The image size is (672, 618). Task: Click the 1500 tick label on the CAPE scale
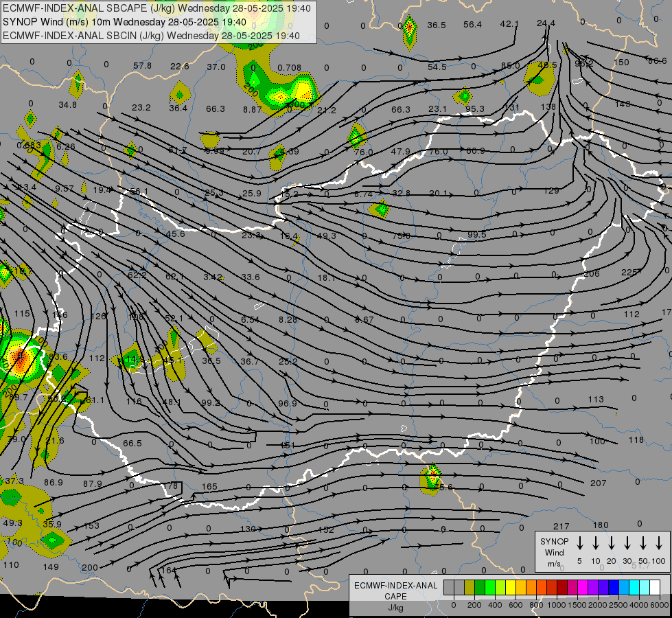pyautogui.click(x=577, y=605)
